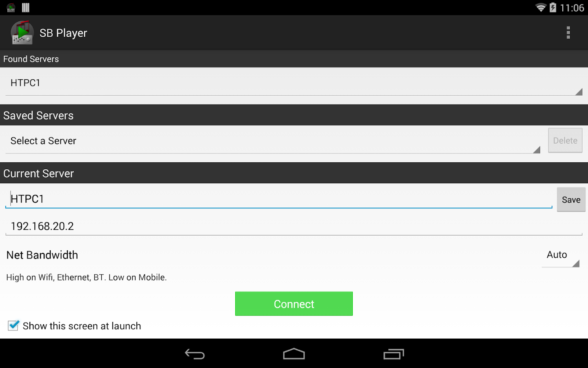Tap the SB Player notification icon in status bar
The height and width of the screenshot is (368, 588).
[x=11, y=8]
